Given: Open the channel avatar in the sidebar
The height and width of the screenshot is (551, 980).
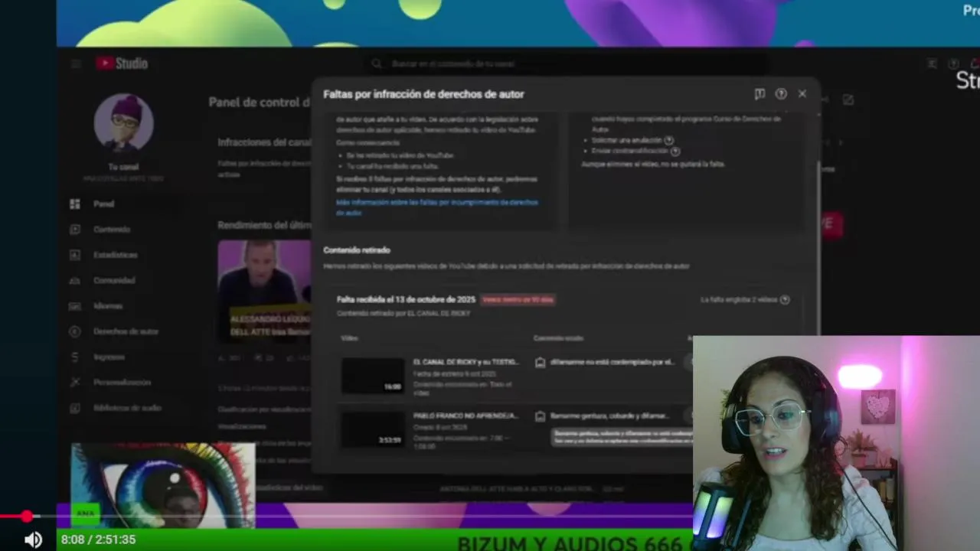Looking at the screenshot, I should pyautogui.click(x=123, y=122).
